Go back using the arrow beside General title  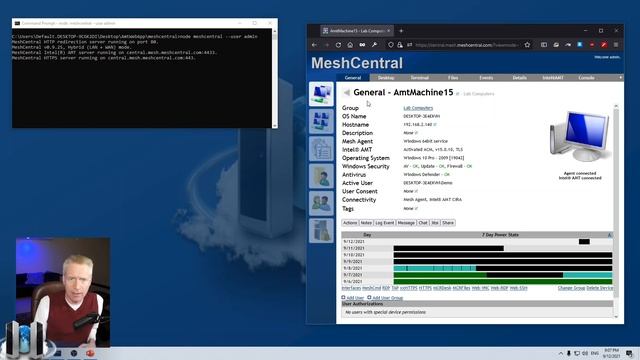click(347, 93)
